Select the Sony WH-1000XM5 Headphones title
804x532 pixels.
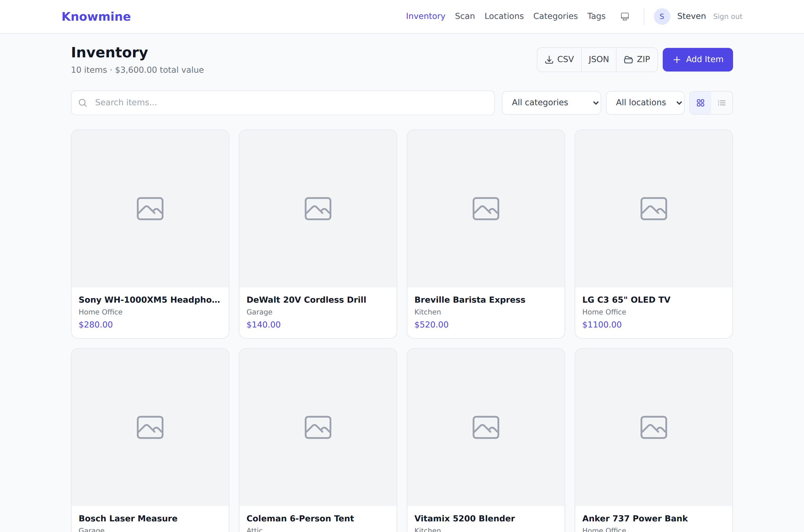point(150,300)
